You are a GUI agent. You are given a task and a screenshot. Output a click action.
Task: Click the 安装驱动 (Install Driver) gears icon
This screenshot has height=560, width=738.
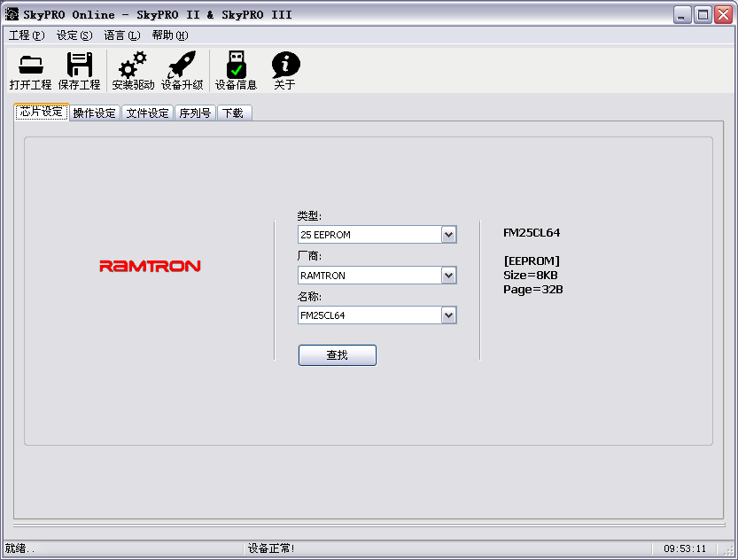coord(133,65)
